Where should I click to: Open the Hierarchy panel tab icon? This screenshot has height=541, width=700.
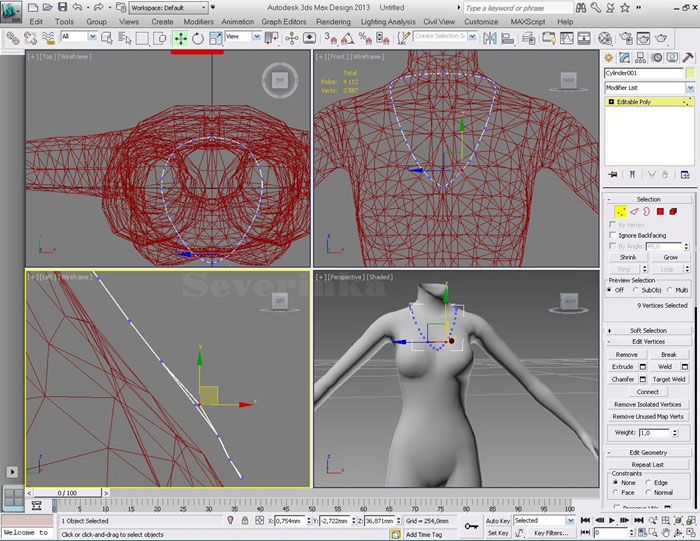638,57
